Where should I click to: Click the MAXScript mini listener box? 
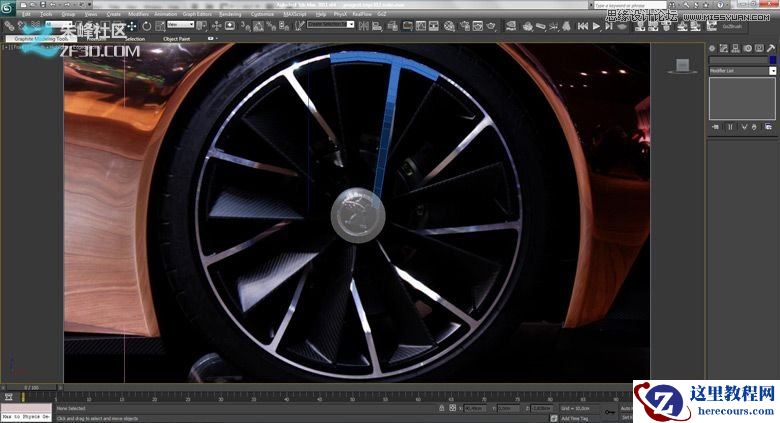click(x=26, y=412)
